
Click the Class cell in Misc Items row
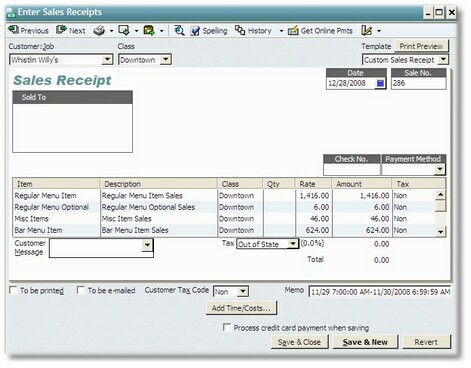(x=240, y=219)
